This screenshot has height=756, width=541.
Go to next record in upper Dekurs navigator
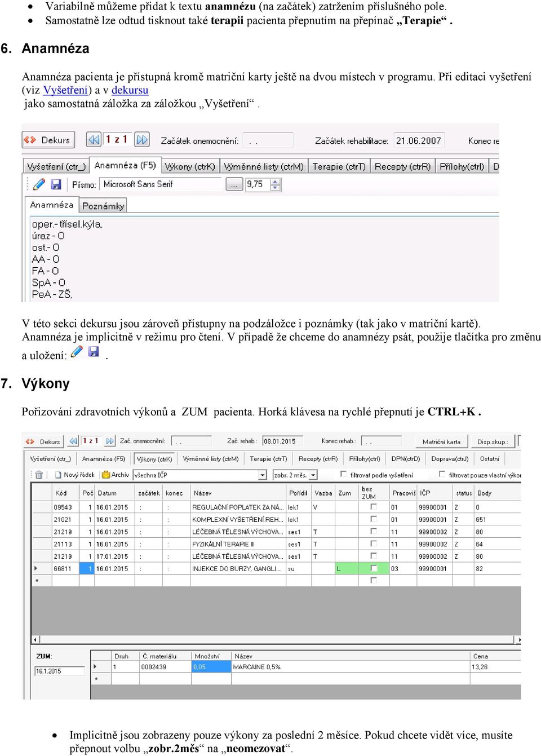142,139
